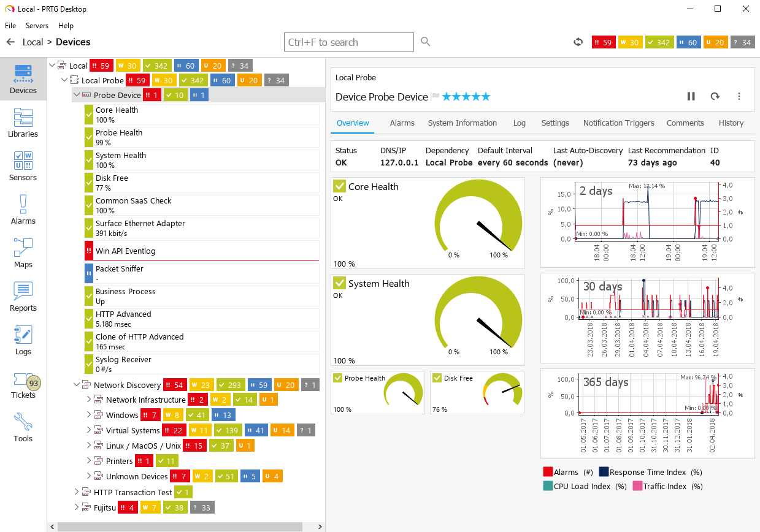The width and height of the screenshot is (760, 532).
Task: Click the search magnifier icon
Action: click(426, 42)
